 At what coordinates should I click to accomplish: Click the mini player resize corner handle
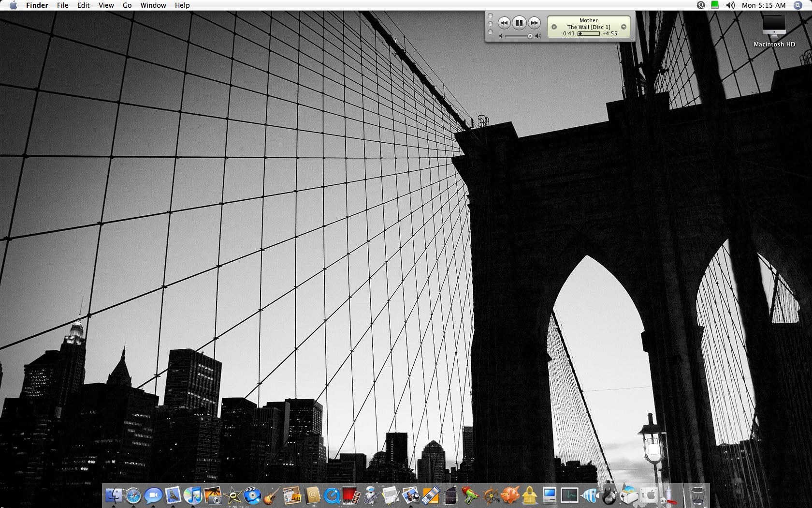(x=633, y=39)
